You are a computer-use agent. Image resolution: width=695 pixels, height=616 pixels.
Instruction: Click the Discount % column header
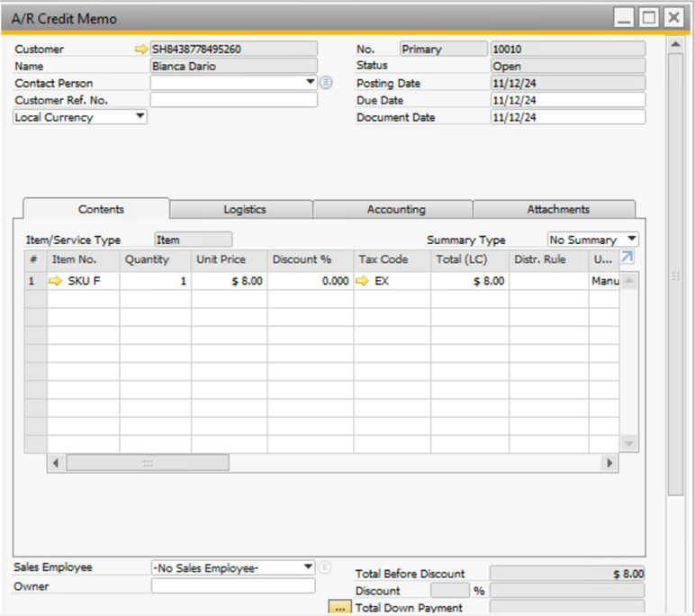click(311, 259)
